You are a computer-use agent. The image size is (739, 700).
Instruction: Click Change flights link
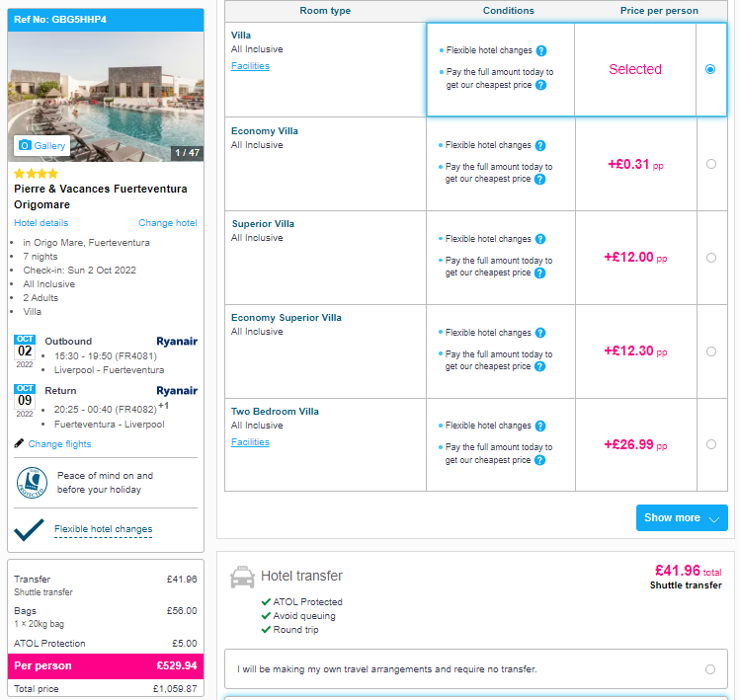click(59, 443)
